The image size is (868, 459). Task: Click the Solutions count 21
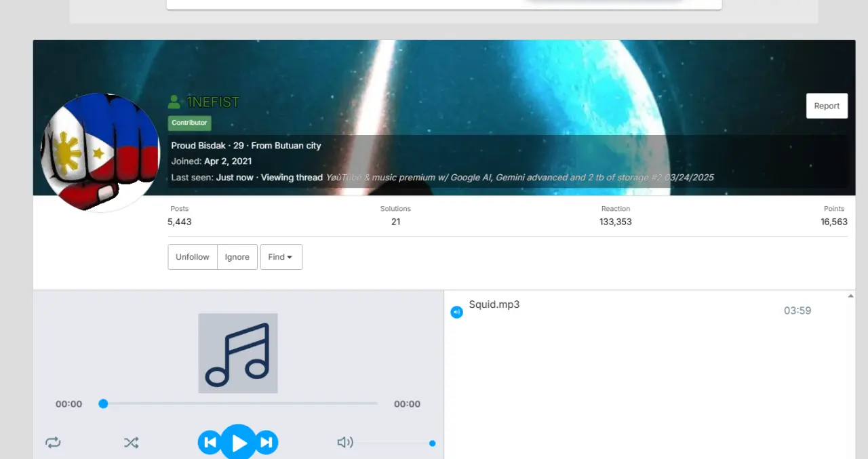(x=395, y=222)
